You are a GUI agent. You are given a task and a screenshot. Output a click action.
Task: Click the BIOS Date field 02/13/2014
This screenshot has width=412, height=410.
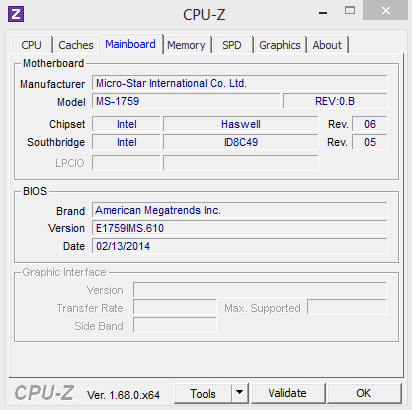pos(240,246)
